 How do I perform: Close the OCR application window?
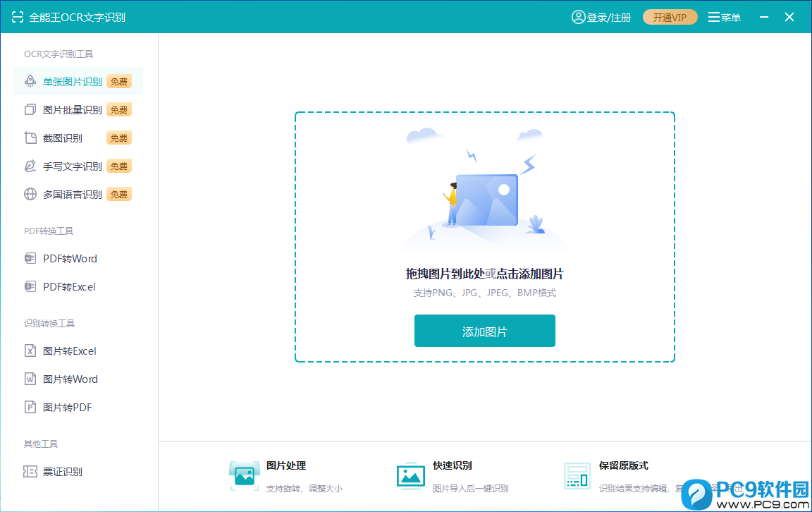(x=789, y=17)
